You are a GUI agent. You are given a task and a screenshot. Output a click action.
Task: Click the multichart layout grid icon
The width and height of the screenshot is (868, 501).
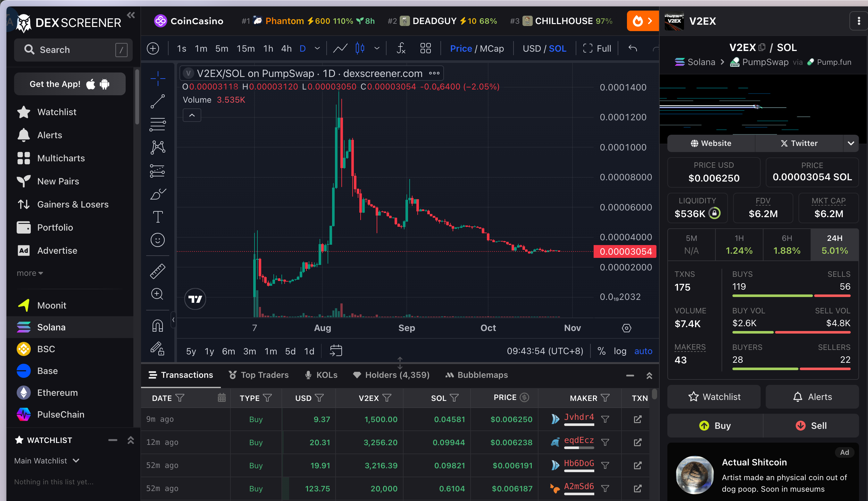(425, 48)
